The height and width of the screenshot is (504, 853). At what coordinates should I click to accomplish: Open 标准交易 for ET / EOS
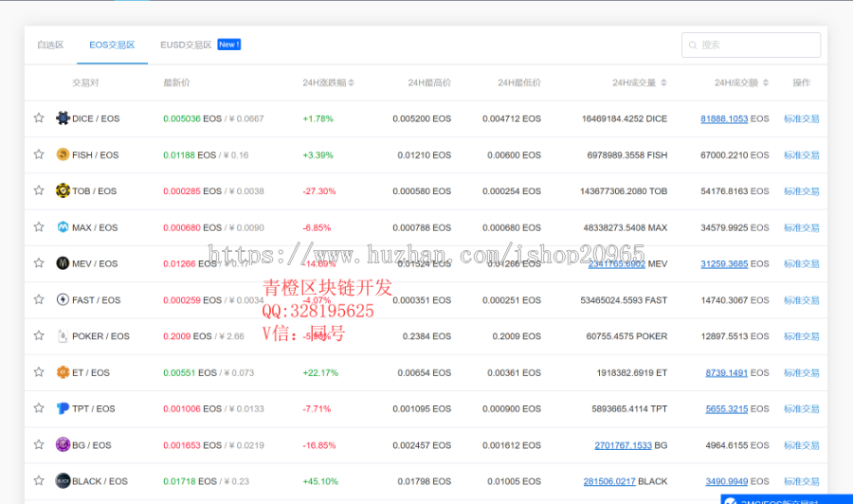801,372
